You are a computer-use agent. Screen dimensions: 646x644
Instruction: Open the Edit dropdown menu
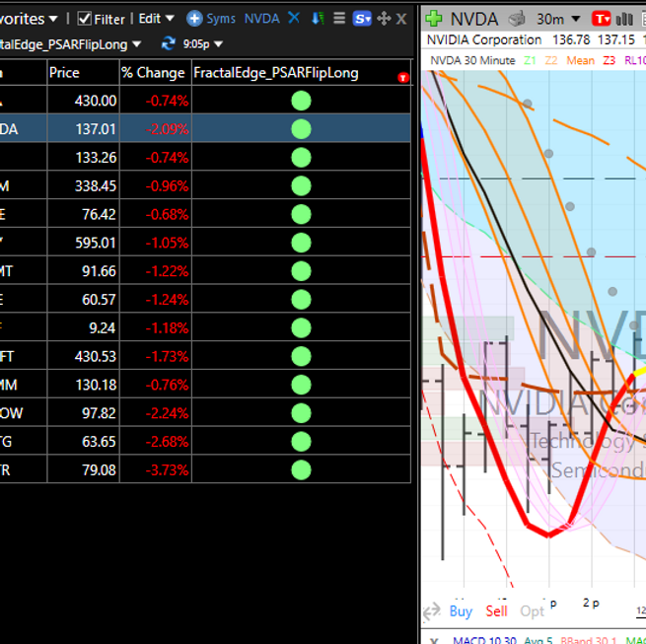(156, 19)
